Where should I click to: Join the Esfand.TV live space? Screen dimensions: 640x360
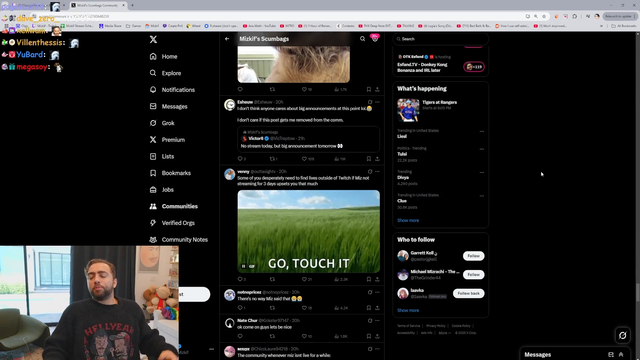[x=474, y=67]
